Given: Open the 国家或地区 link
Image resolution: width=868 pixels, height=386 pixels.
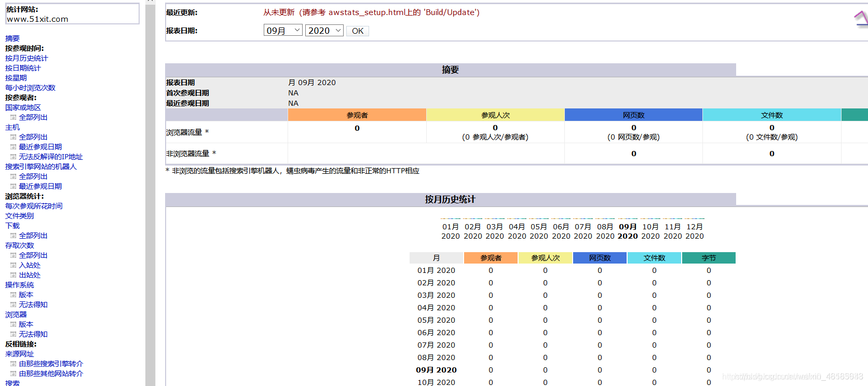Looking at the screenshot, I should click(x=23, y=107).
